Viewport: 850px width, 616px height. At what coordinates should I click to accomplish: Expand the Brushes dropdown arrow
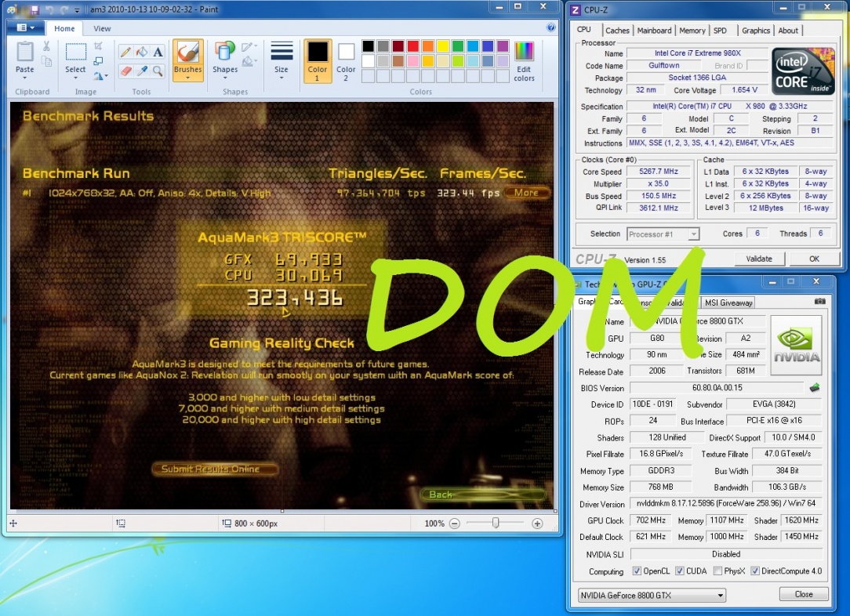[x=188, y=77]
